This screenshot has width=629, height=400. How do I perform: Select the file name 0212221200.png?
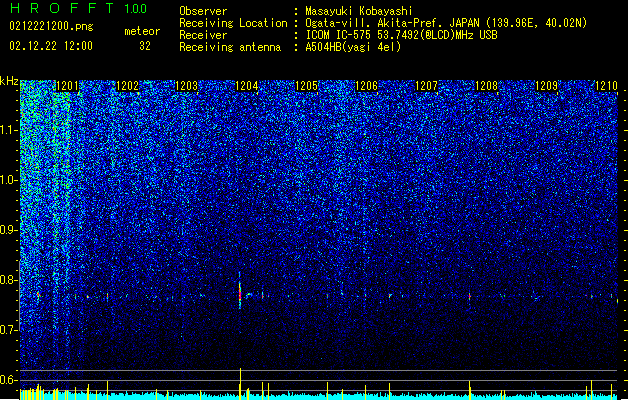[x=51, y=27]
